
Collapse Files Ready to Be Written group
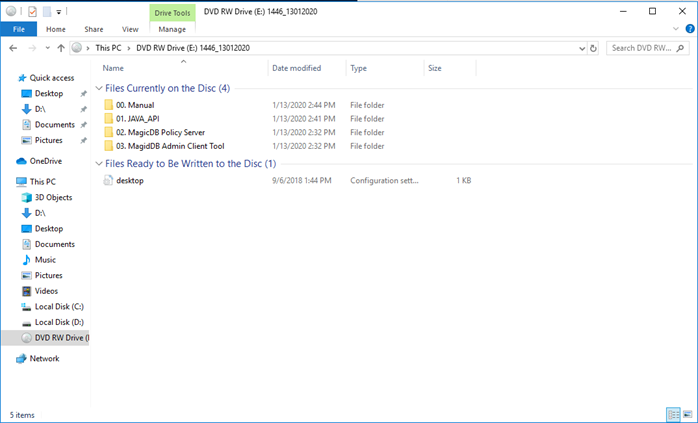tap(99, 164)
